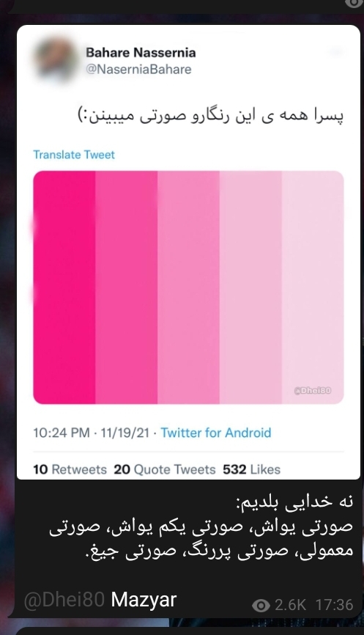Viewport: 364px width, 635px height.
Task: View the 20 Quote Tweets list
Action: [165, 469]
